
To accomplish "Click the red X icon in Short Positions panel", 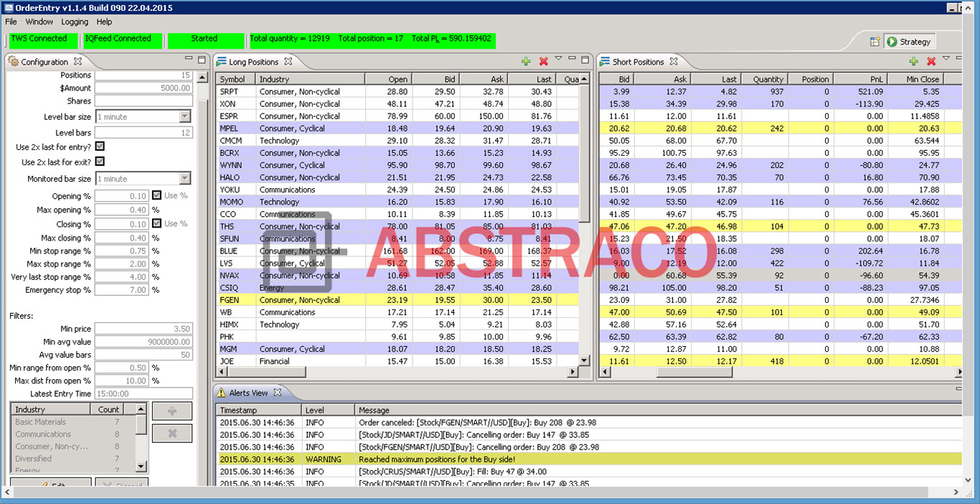I will point(930,62).
